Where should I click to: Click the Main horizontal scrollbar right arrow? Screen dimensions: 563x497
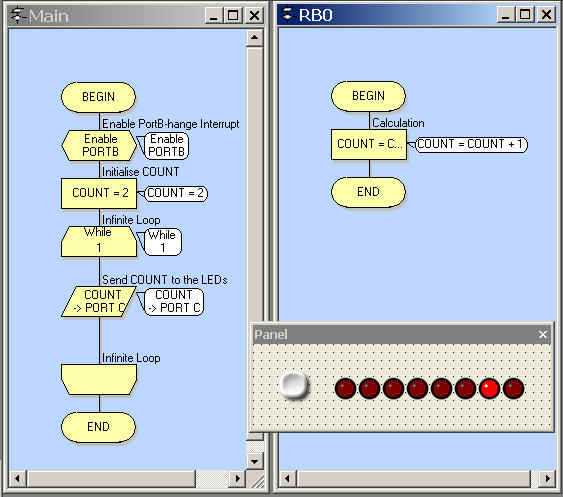(237, 478)
